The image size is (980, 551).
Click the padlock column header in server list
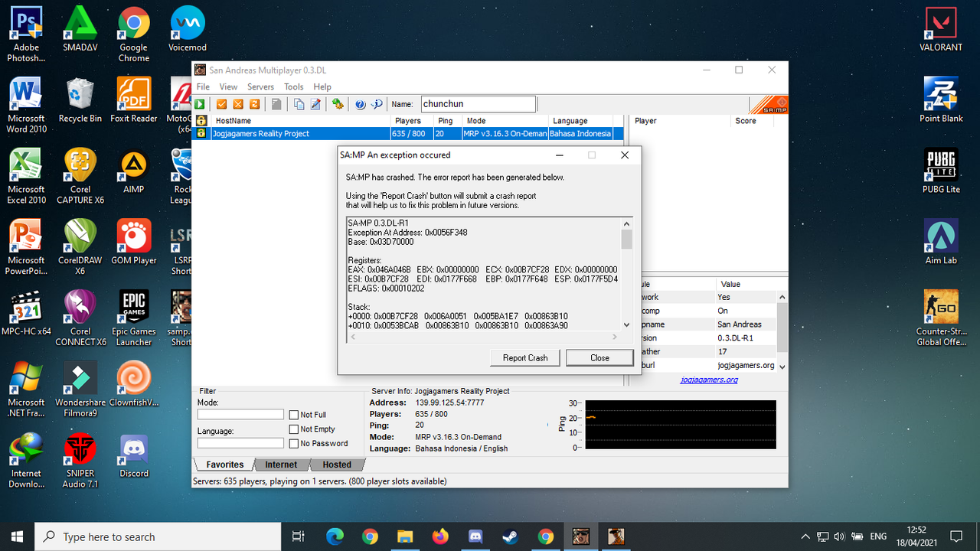tap(201, 121)
